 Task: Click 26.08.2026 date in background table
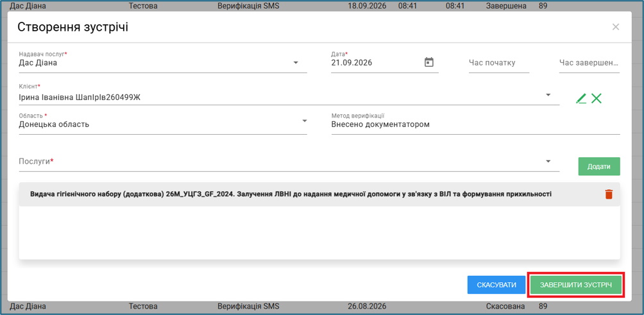tap(367, 307)
